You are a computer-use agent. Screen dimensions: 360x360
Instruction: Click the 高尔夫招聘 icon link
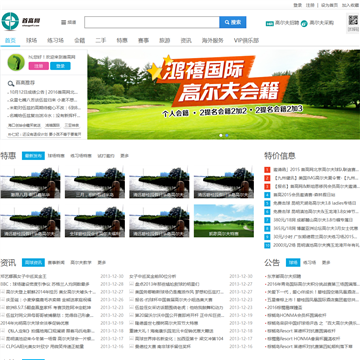[282, 23]
